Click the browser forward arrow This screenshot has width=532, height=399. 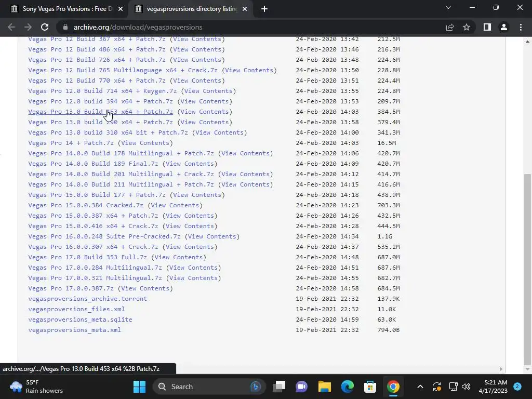[28, 27]
